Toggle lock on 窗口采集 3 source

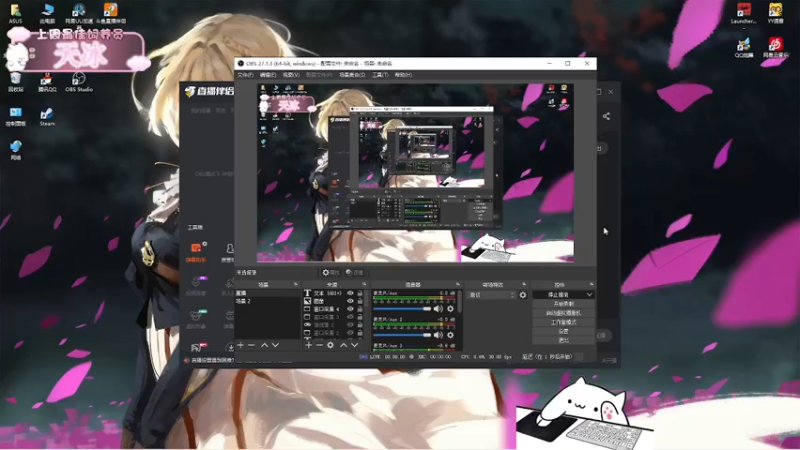(360, 317)
